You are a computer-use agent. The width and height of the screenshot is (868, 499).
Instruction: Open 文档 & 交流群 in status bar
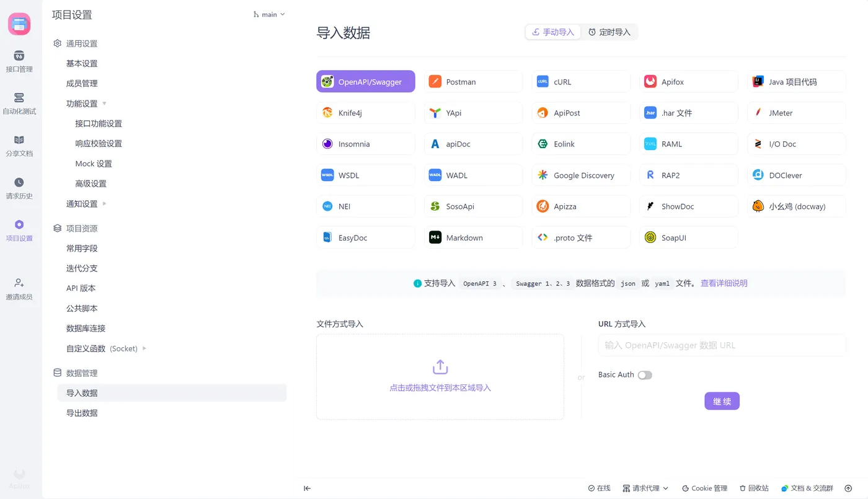[x=807, y=488]
